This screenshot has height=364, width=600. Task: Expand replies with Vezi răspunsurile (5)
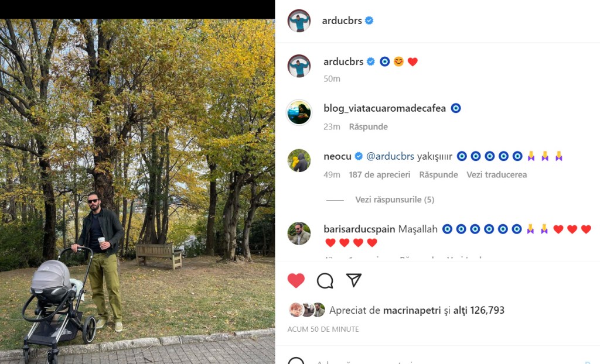click(394, 200)
